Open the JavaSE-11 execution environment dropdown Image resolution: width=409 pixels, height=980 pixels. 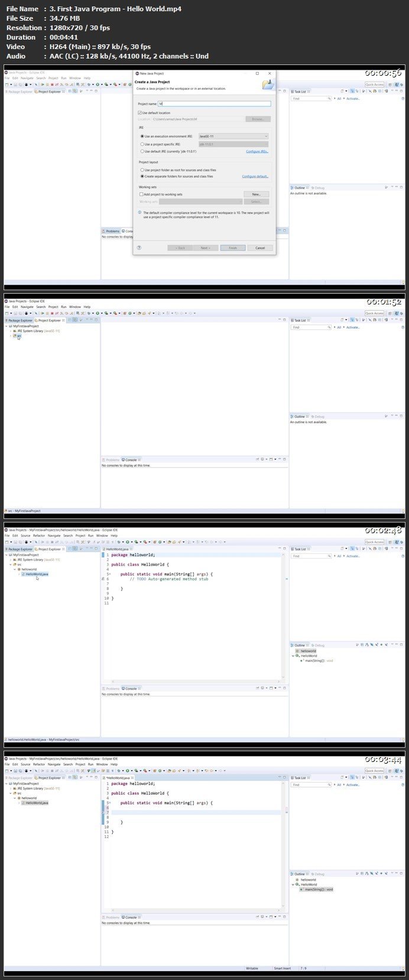[233, 136]
